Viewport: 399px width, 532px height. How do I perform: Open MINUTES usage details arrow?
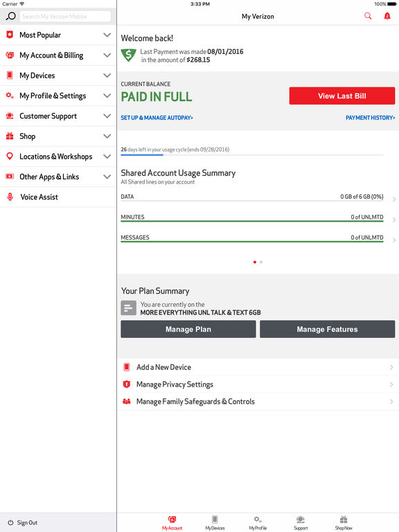click(x=394, y=220)
